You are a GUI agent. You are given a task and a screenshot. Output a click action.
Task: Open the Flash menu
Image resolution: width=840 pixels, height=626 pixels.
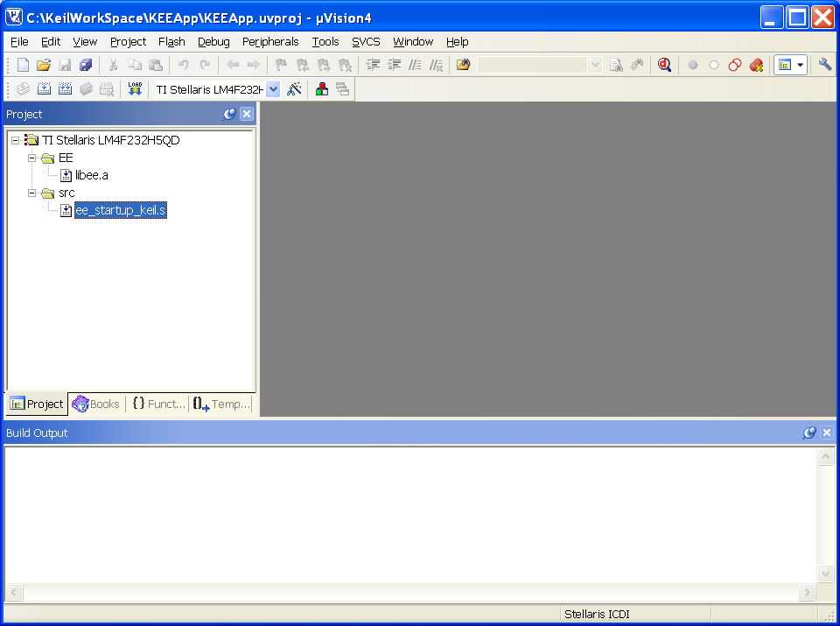coord(171,42)
